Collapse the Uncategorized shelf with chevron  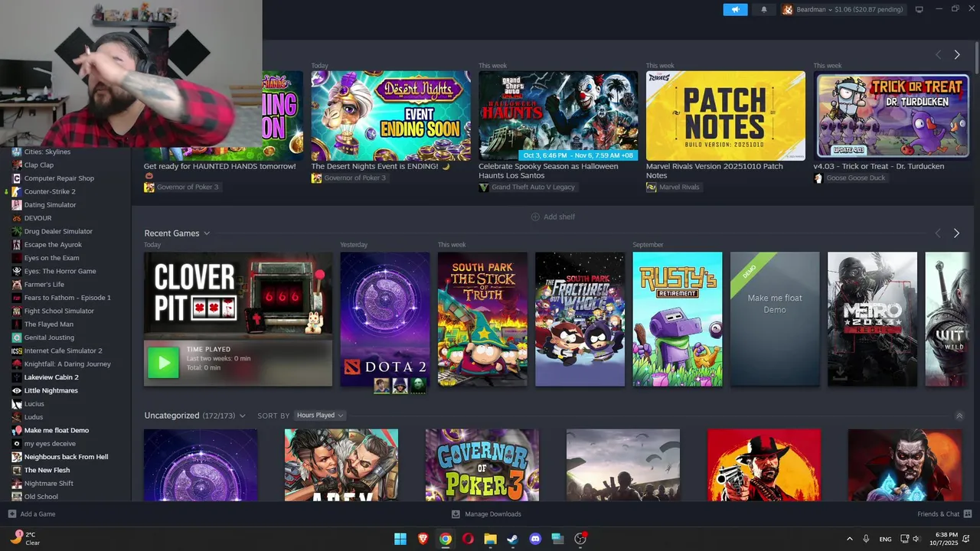coord(959,416)
